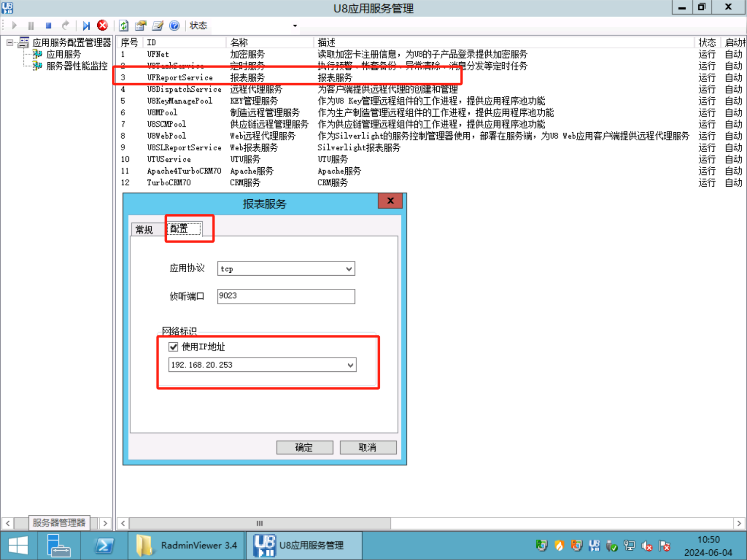Click the skip-to-end arrow toolbar icon
Screen dimensions: 747x560
(86, 26)
